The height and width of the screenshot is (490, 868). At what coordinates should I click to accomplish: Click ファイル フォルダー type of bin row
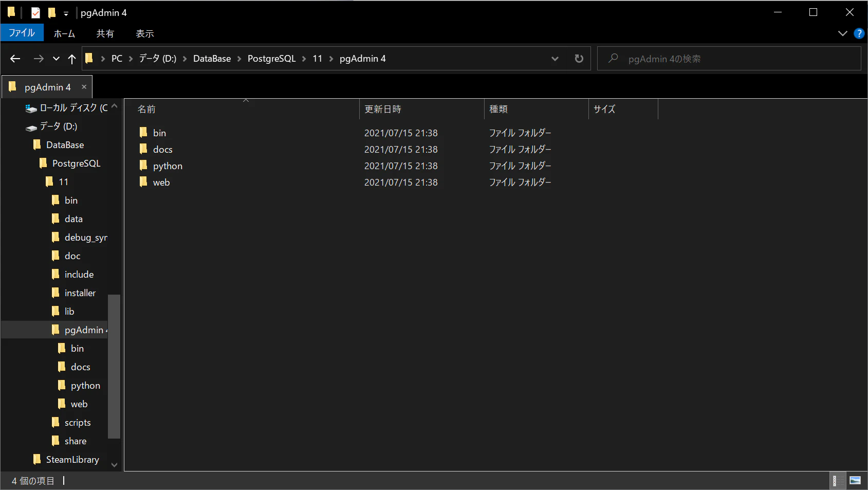(x=520, y=133)
